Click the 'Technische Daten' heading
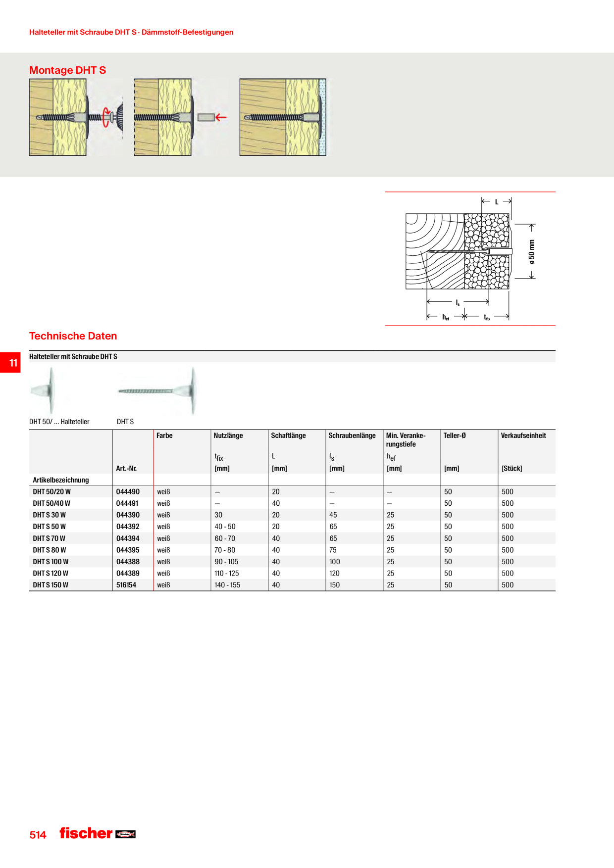 coord(73,336)
